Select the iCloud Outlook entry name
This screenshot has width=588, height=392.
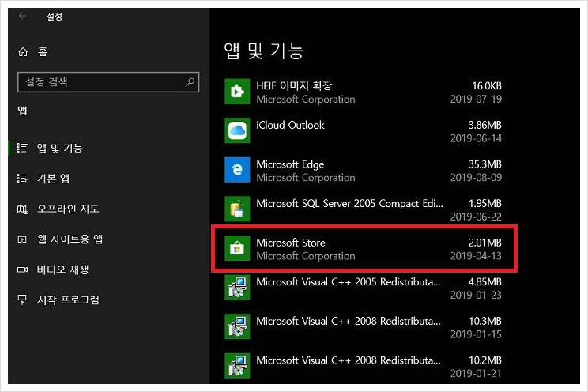pos(290,125)
